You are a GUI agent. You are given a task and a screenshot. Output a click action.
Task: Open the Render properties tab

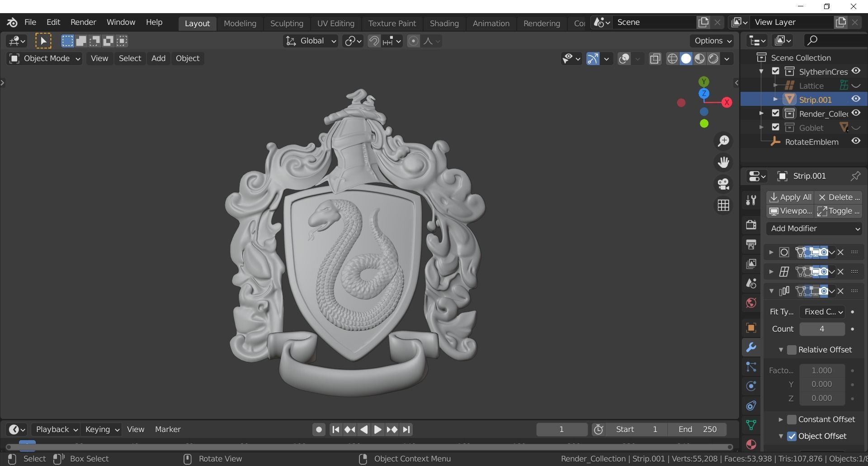(x=751, y=224)
